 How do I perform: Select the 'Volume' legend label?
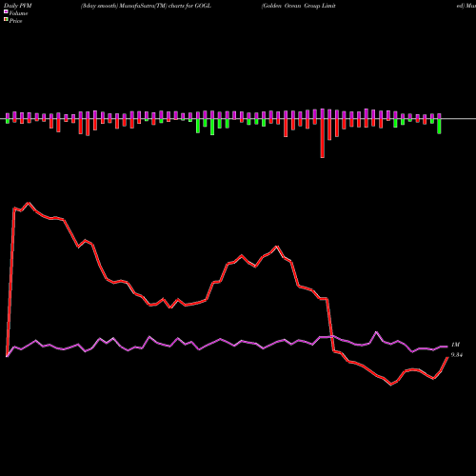point(18,13)
